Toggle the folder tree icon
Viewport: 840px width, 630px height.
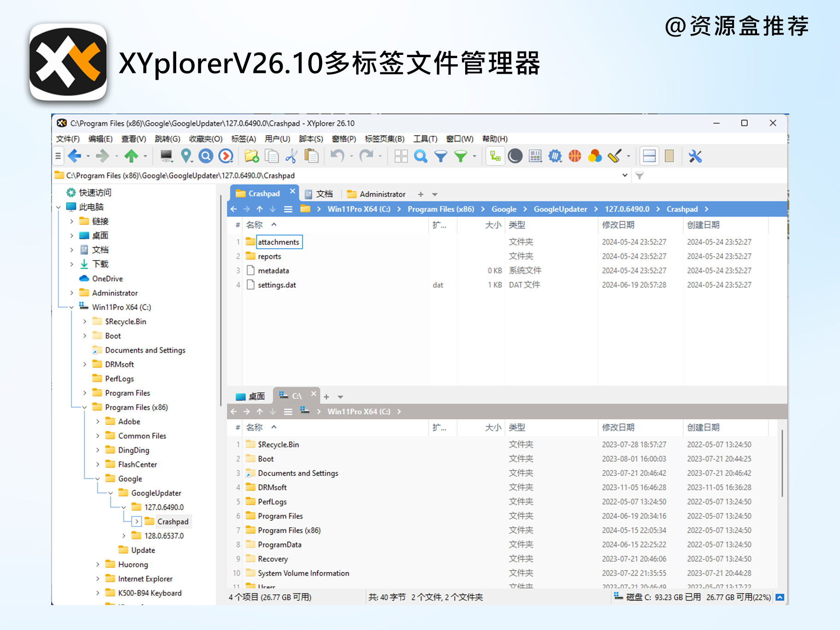point(496,156)
